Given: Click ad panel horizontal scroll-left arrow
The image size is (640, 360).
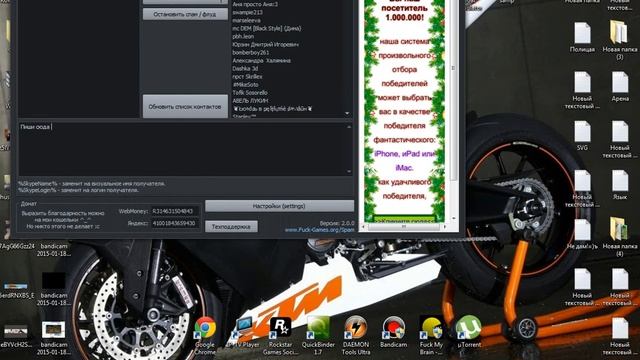Looking at the screenshot, I should click(363, 227).
